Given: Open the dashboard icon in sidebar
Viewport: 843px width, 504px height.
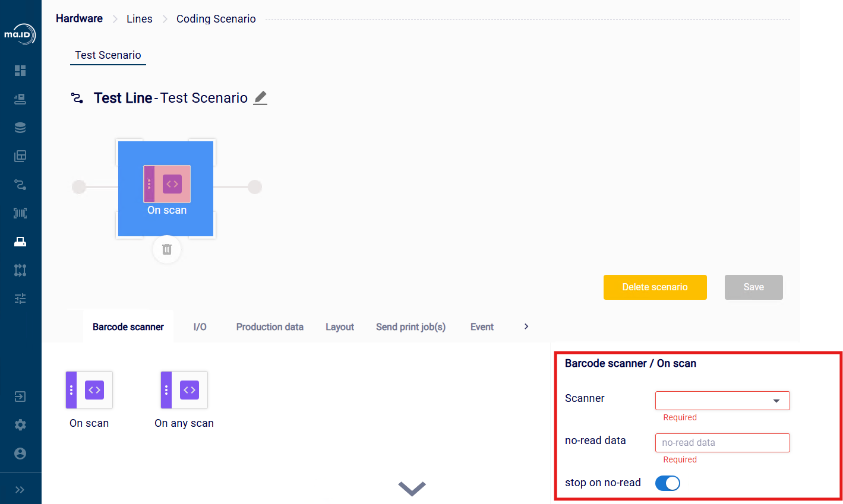Looking at the screenshot, I should [20, 71].
